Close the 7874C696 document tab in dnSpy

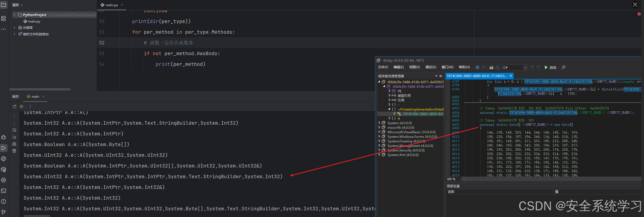pyautogui.click(x=511, y=76)
